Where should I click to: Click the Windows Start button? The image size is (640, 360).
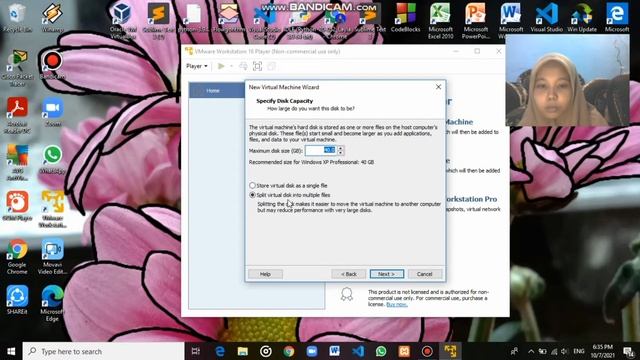tap(11, 351)
